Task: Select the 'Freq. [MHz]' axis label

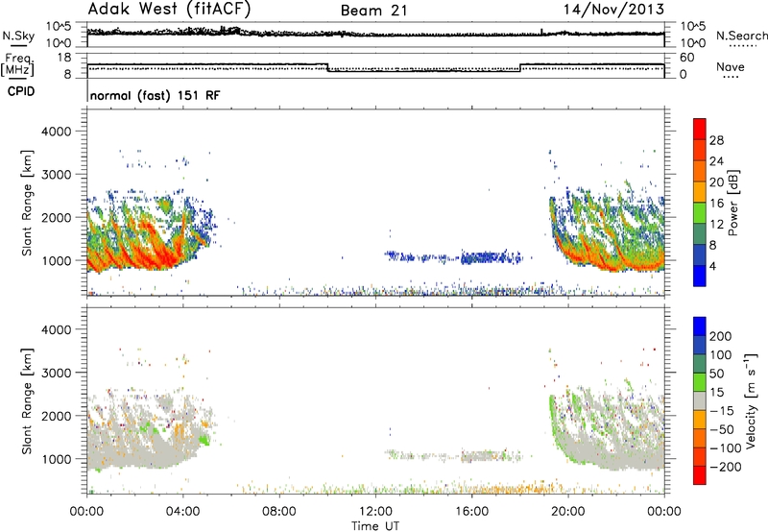Action: tap(18, 65)
